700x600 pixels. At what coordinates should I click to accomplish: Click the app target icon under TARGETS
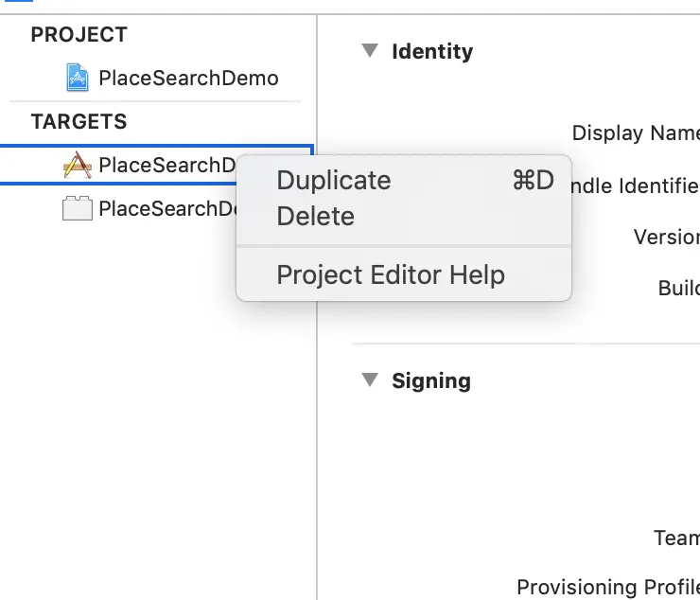pyautogui.click(x=78, y=165)
